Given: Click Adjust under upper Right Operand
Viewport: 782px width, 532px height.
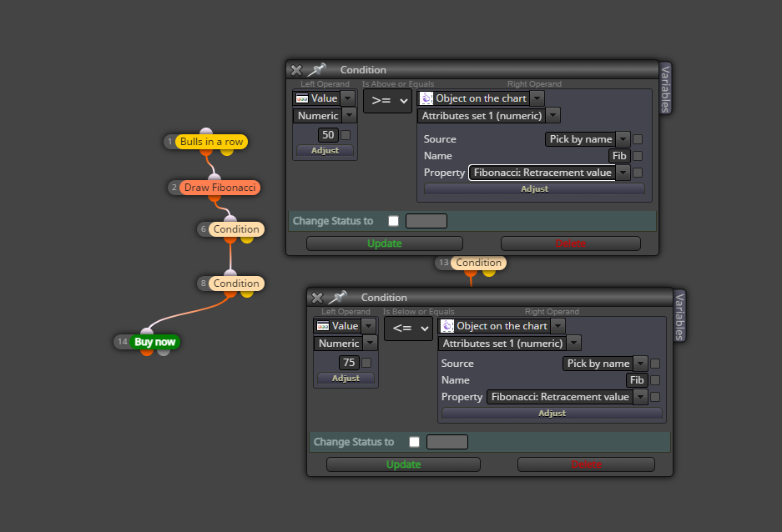Looking at the screenshot, I should 535,188.
